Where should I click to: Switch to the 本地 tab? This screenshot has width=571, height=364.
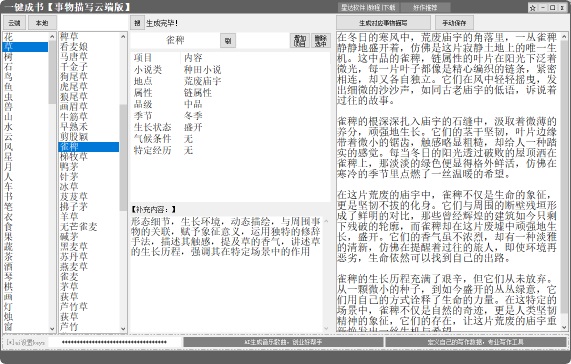pyautogui.click(x=42, y=23)
